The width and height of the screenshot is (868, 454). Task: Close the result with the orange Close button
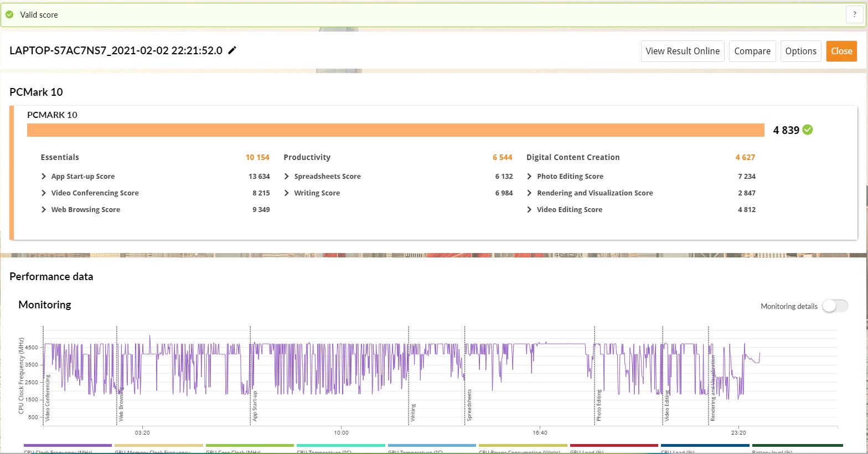(841, 51)
